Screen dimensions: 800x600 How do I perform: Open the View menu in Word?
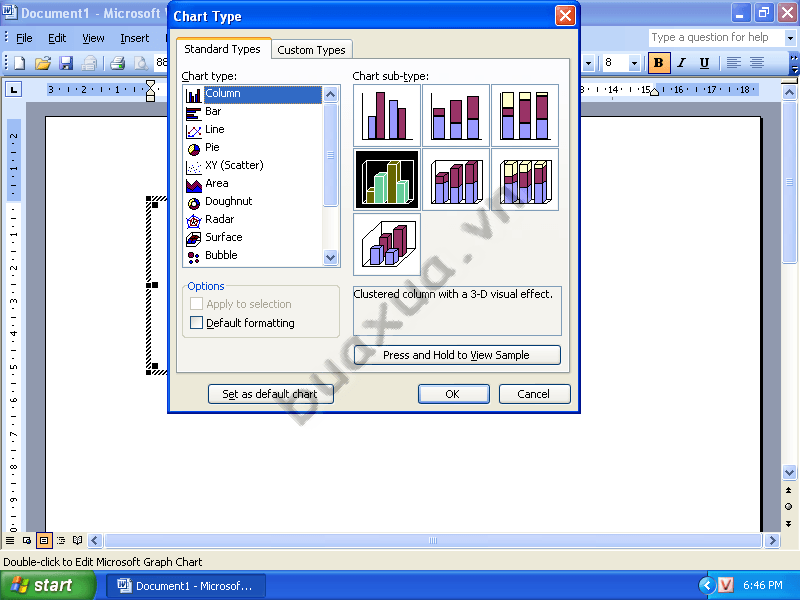(93, 38)
